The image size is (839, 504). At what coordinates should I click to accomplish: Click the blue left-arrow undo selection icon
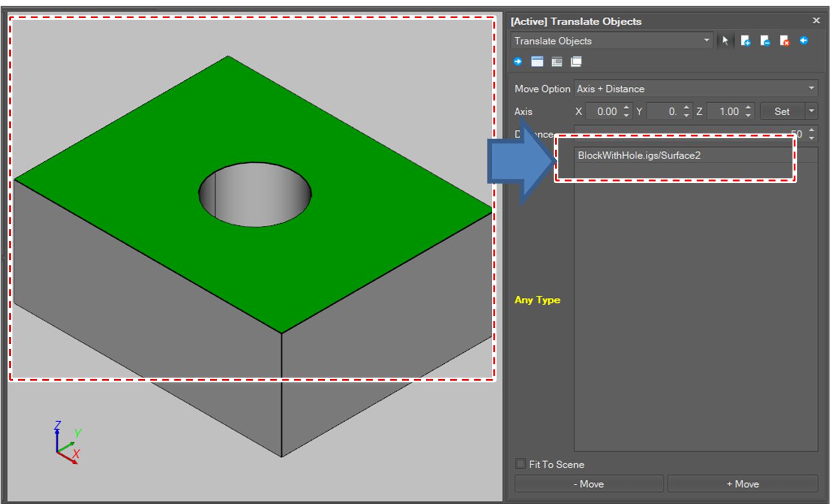804,40
